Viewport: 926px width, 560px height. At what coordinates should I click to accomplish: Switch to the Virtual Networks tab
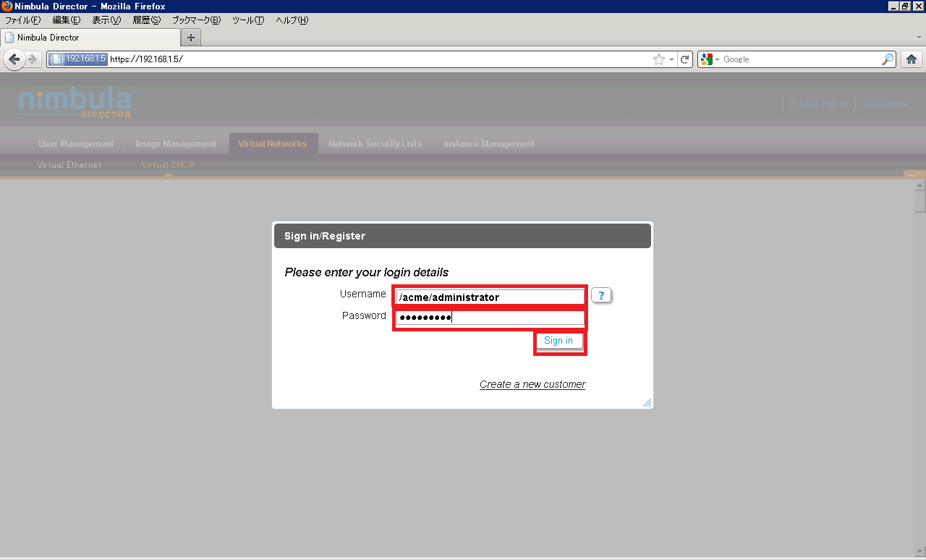point(273,144)
